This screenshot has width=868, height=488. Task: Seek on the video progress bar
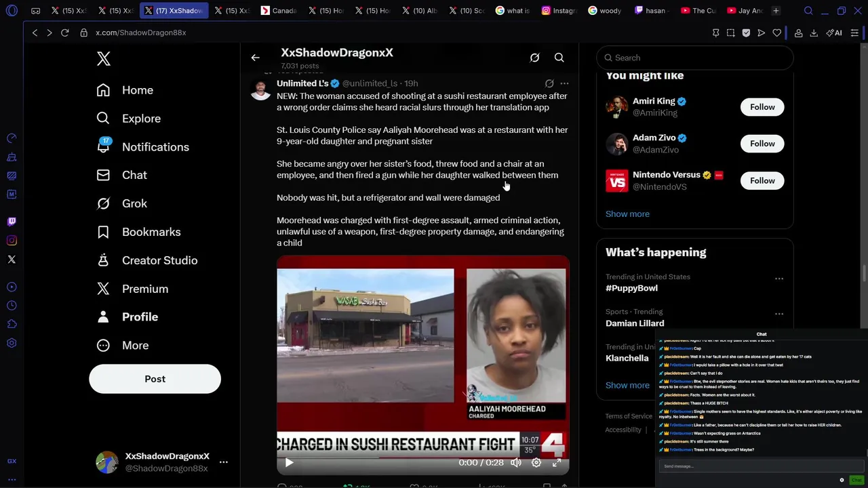[422, 456]
